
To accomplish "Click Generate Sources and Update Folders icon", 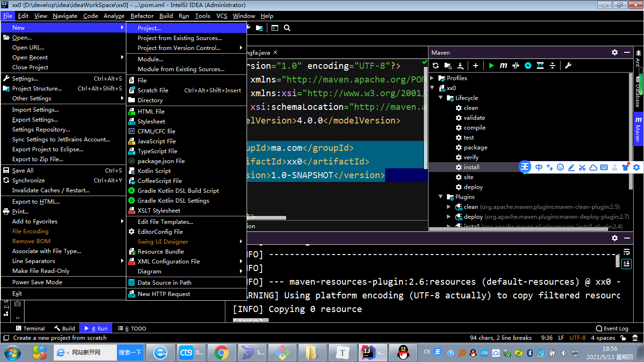I will point(448,66).
